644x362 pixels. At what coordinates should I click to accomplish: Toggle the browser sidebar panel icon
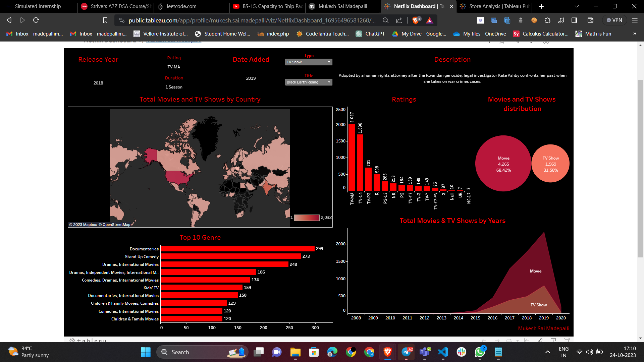pos(574,20)
